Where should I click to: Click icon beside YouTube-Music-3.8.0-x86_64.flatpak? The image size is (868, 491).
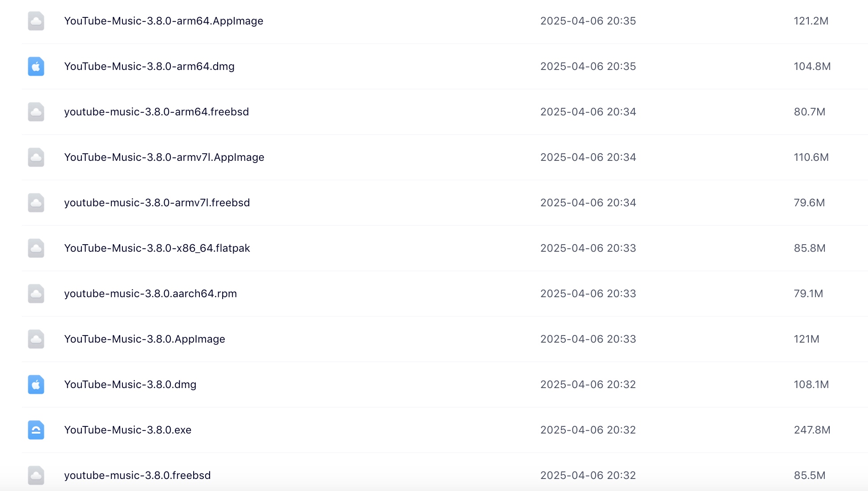click(x=36, y=248)
